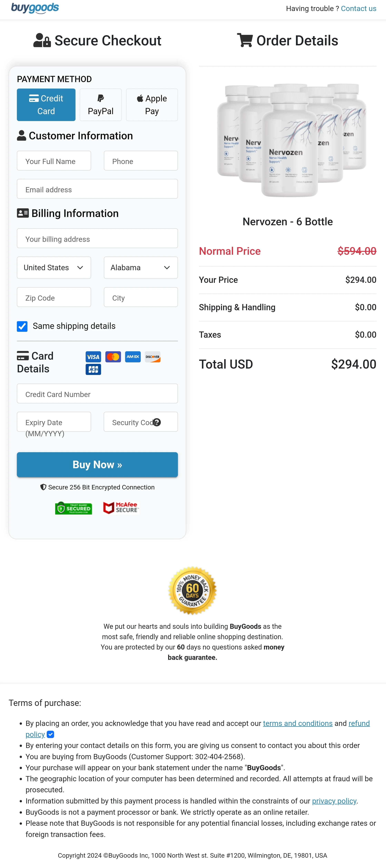Open the Contact us link
The image size is (386, 868).
coord(358,8)
